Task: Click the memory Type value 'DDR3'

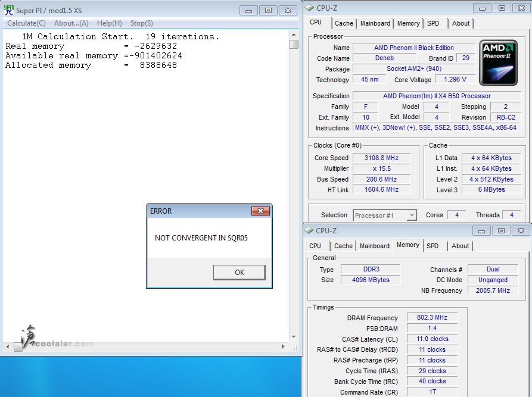Action: click(371, 269)
